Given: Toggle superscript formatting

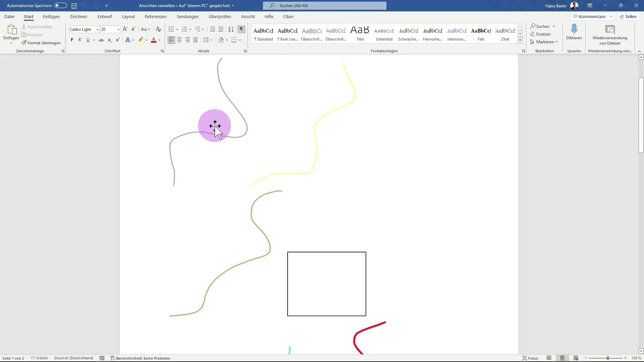Looking at the screenshot, I should [x=118, y=40].
